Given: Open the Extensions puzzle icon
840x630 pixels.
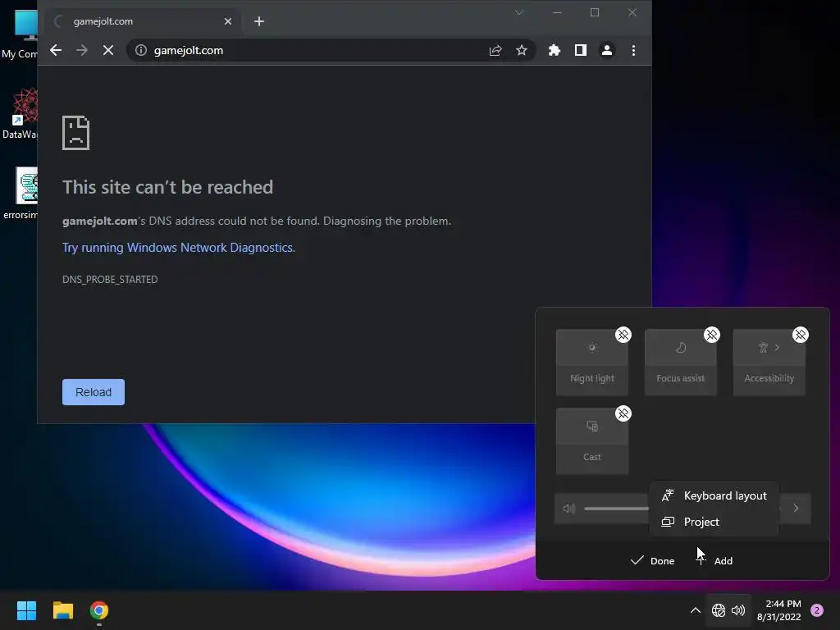Looking at the screenshot, I should tap(554, 50).
